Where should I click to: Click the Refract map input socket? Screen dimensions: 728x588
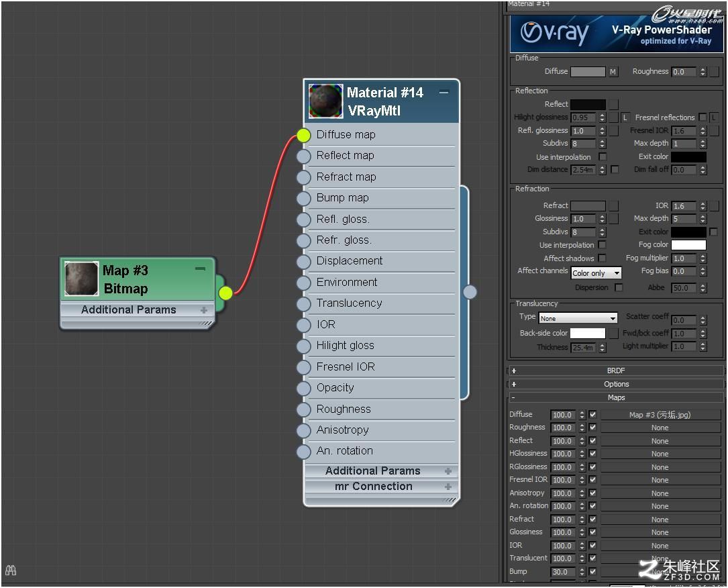[x=304, y=177]
